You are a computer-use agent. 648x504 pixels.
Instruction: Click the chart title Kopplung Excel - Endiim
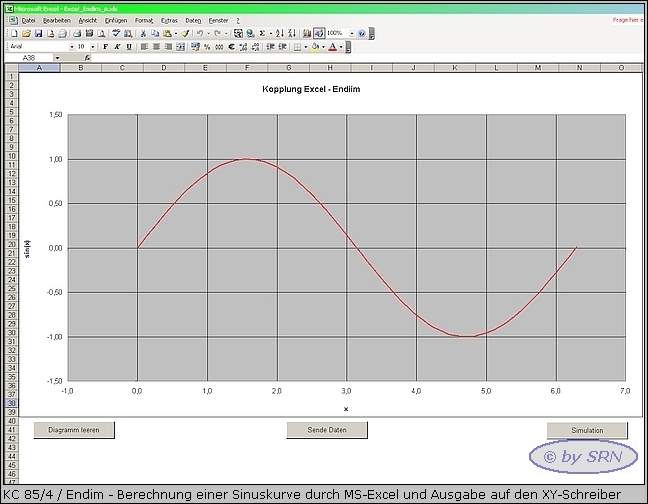[x=311, y=89]
